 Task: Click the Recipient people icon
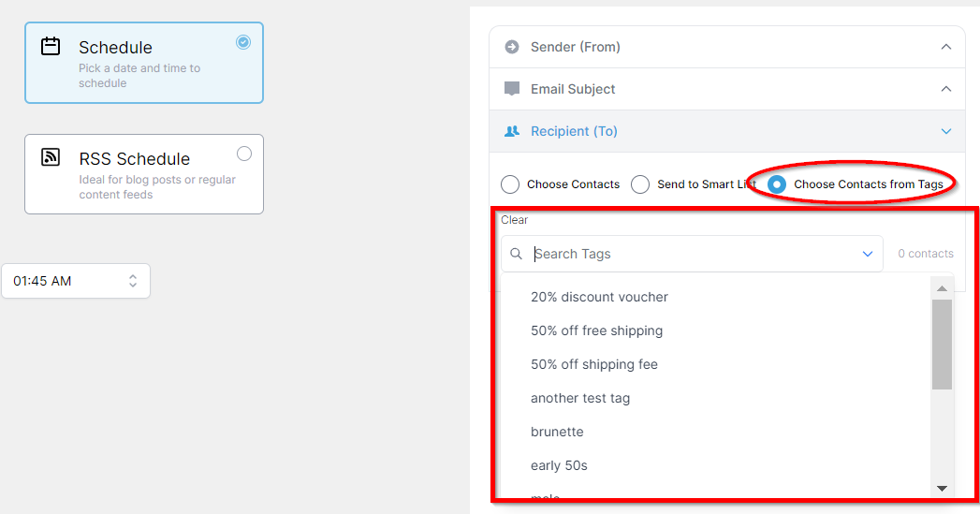coord(512,131)
